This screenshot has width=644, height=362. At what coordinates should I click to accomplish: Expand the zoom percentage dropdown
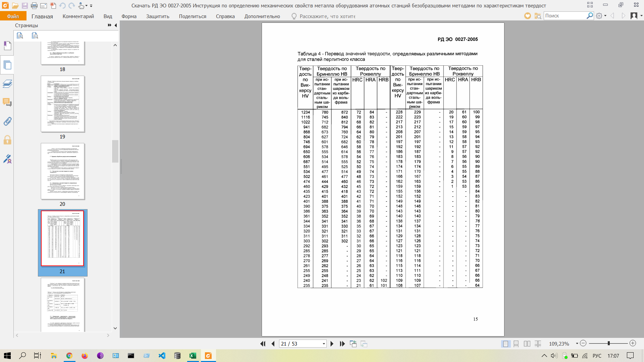[577, 344]
